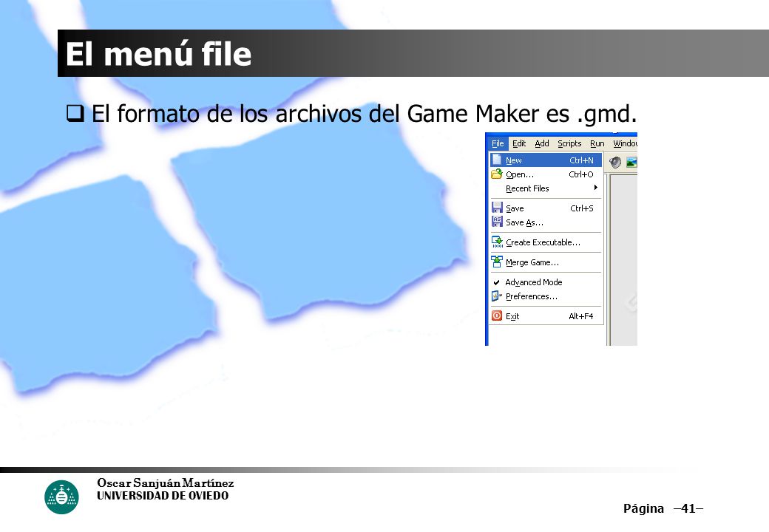Click the red Exit icon
769x532 pixels.
coord(497,316)
